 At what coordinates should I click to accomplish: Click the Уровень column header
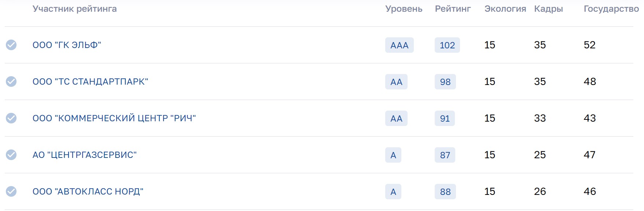(404, 9)
